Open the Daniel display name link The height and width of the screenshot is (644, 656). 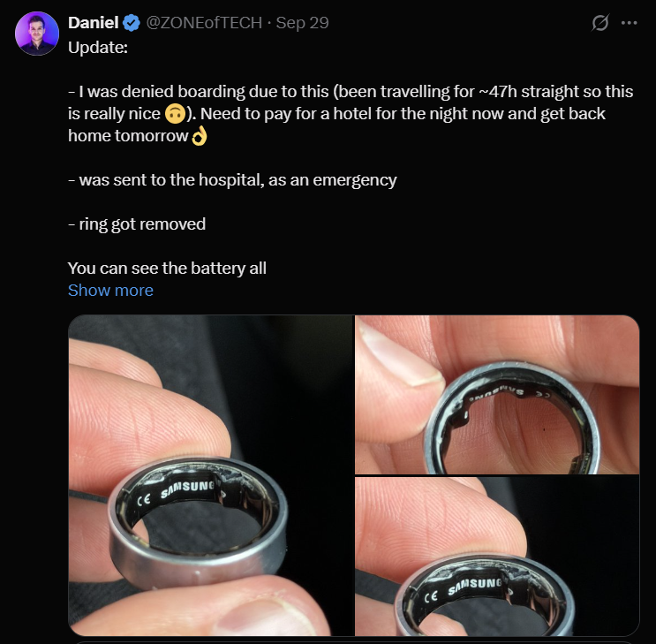click(94, 23)
